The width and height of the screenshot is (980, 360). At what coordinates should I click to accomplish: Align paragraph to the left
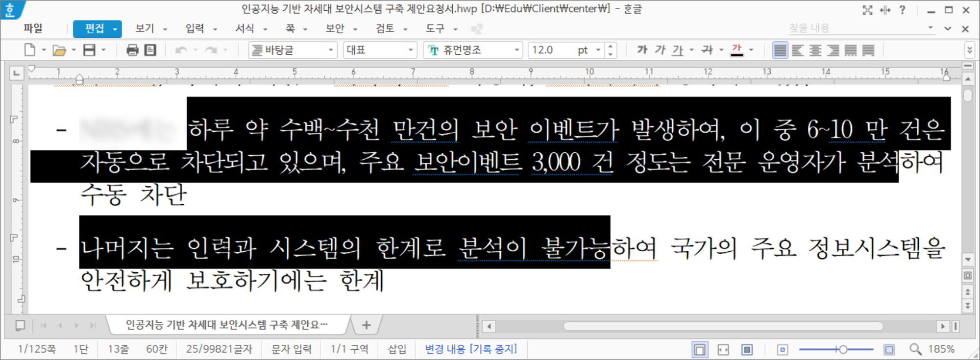tap(798, 50)
